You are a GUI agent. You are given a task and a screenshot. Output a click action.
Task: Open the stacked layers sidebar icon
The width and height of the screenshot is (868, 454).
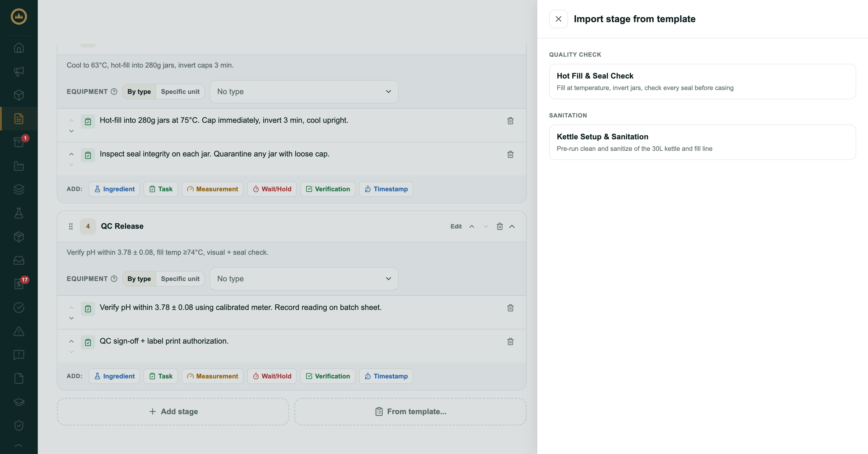[x=19, y=189]
